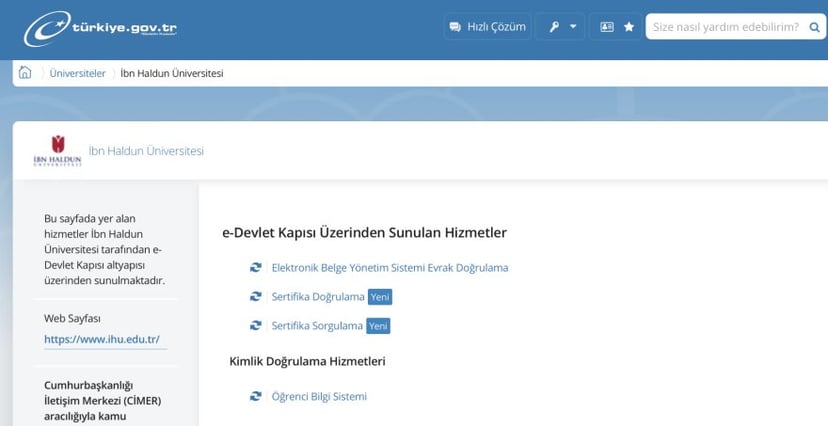Click the türkiye.gov.tr logo
This screenshot has width=828, height=426.
coord(100,29)
